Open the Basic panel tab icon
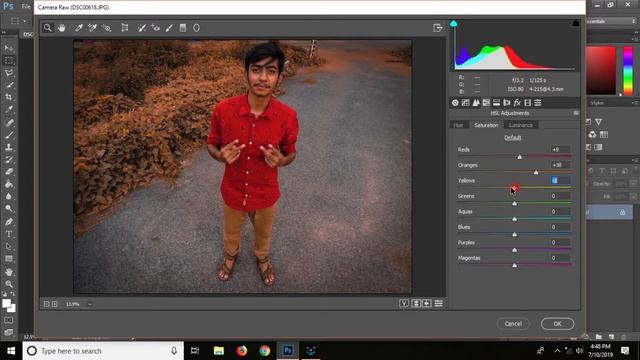 pyautogui.click(x=455, y=103)
